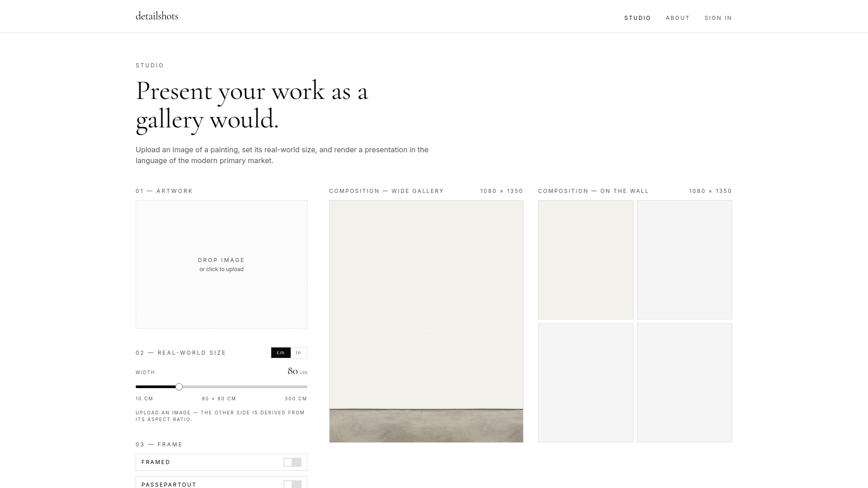868x488 pixels.
Task: Click the '80 cm' width value
Action: pyautogui.click(x=297, y=371)
